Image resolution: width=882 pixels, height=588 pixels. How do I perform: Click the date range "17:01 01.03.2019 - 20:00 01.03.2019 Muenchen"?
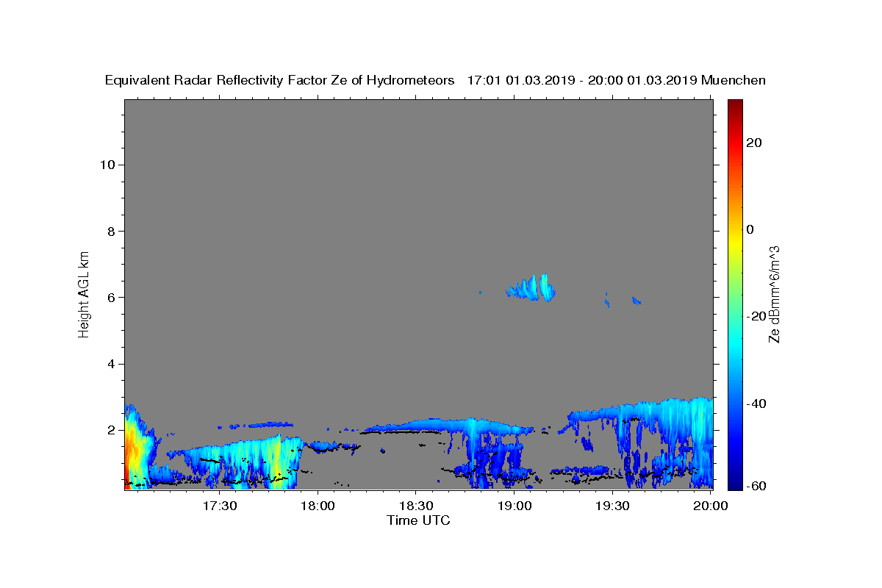point(616,81)
